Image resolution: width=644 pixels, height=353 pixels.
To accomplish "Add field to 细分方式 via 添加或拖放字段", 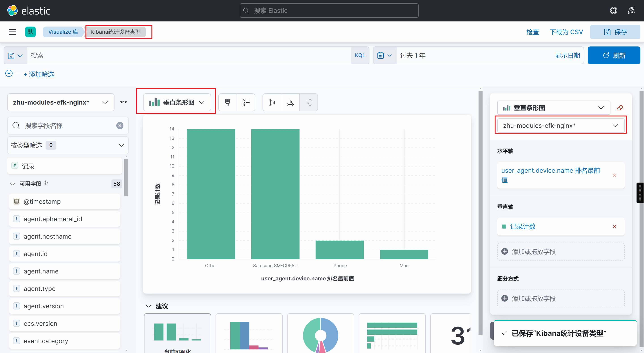I will click(561, 298).
